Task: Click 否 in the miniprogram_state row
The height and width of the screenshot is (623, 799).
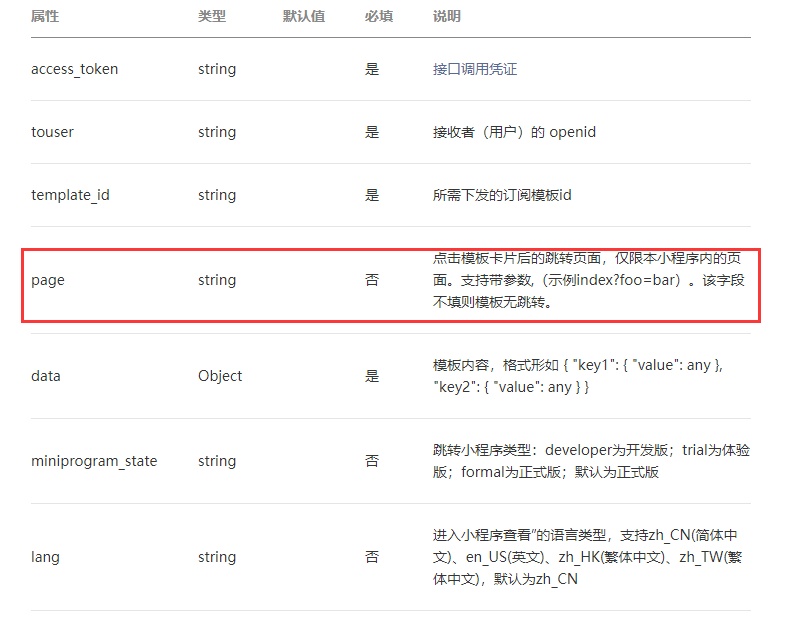Action: [372, 461]
